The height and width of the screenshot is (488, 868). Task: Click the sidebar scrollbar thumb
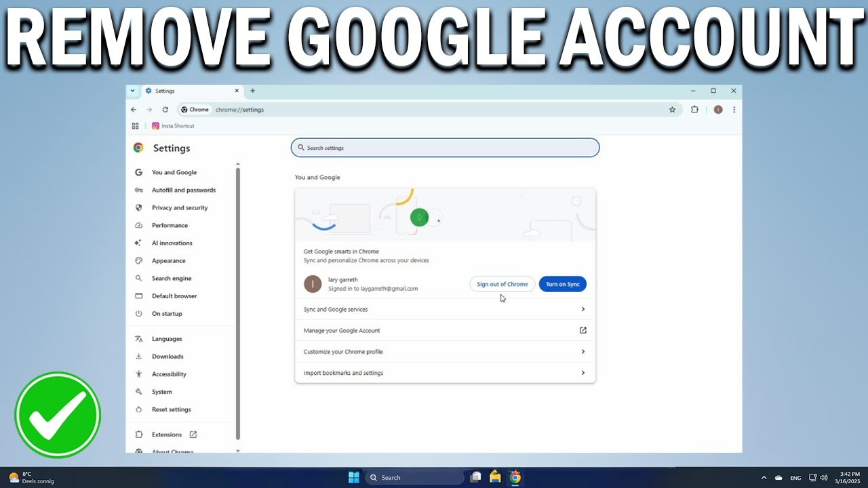coord(238,303)
